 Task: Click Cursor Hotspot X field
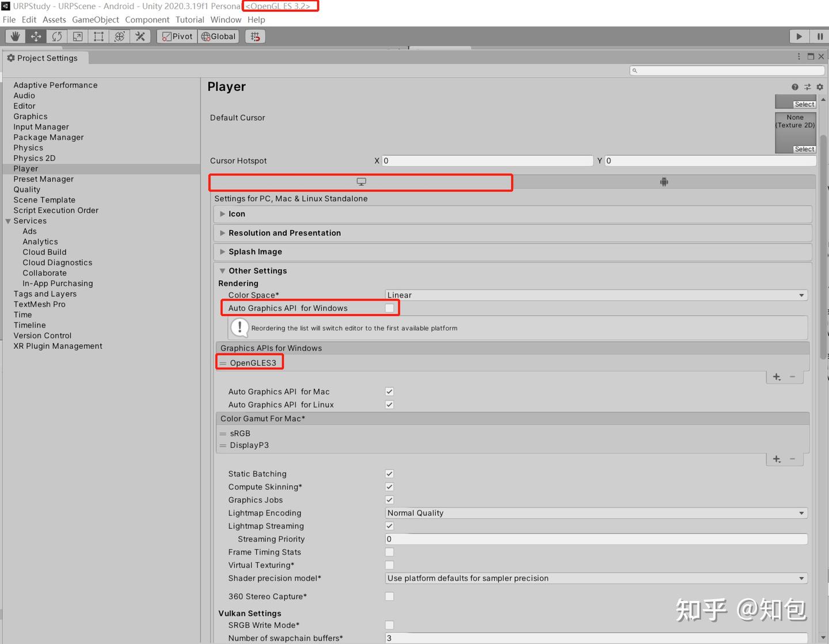point(487,161)
